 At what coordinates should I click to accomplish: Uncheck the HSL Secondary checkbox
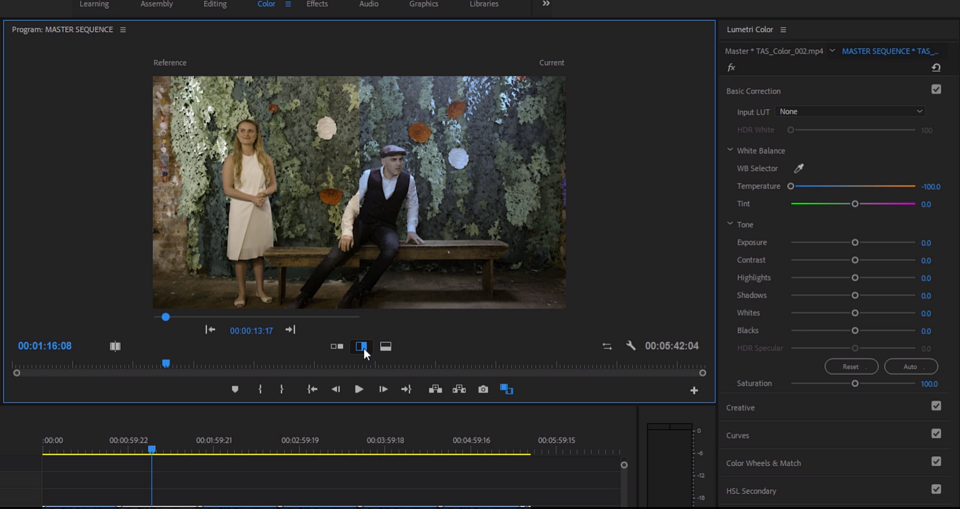936,489
